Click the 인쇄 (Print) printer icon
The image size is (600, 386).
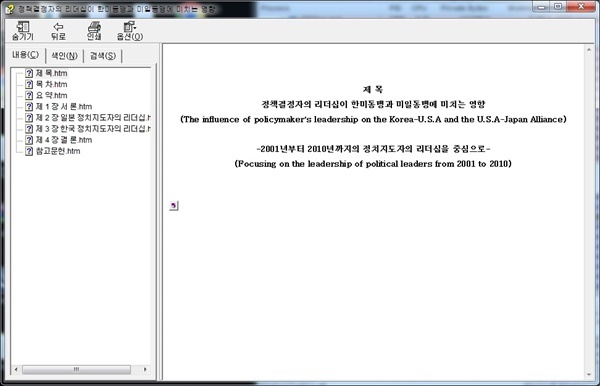click(x=94, y=31)
